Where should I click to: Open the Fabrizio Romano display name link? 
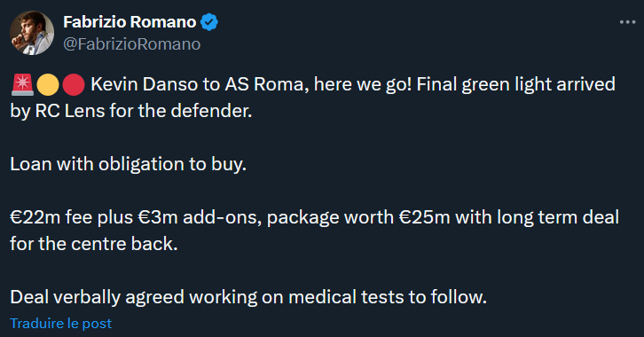tap(130, 22)
